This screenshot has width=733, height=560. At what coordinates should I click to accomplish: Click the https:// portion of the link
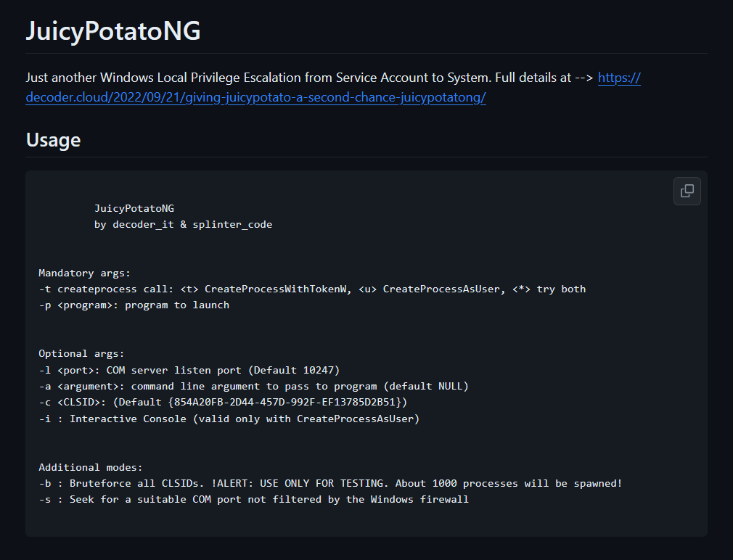619,78
